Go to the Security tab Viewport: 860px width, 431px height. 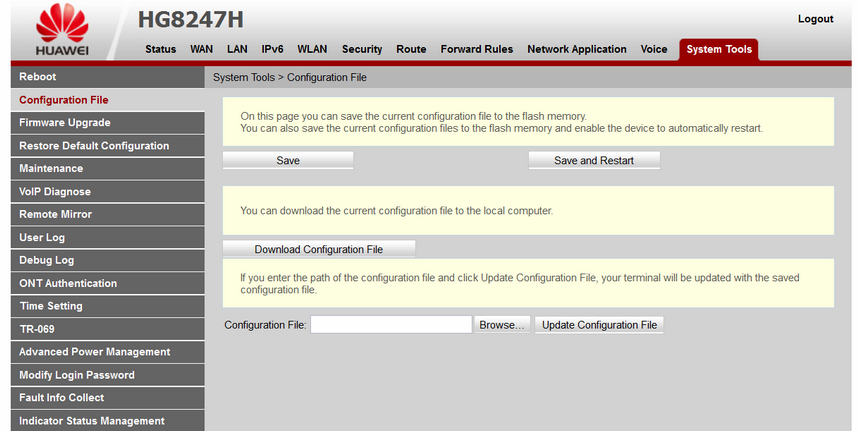(362, 49)
